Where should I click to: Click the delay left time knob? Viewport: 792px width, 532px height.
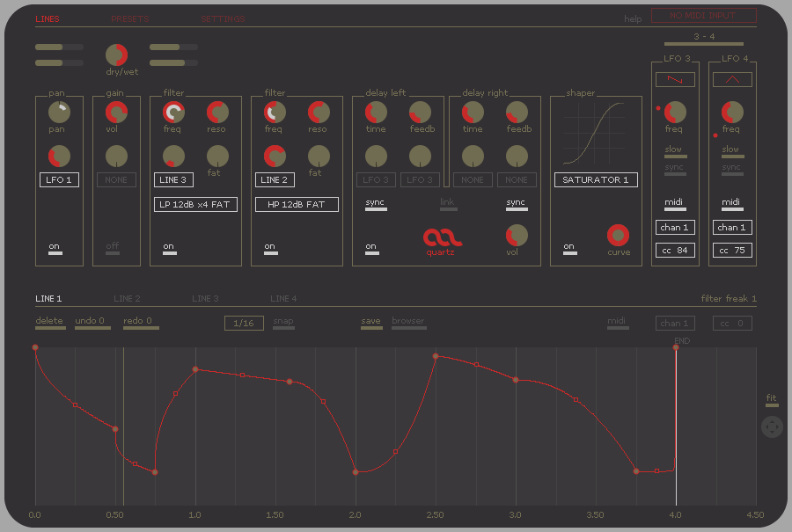tap(376, 112)
